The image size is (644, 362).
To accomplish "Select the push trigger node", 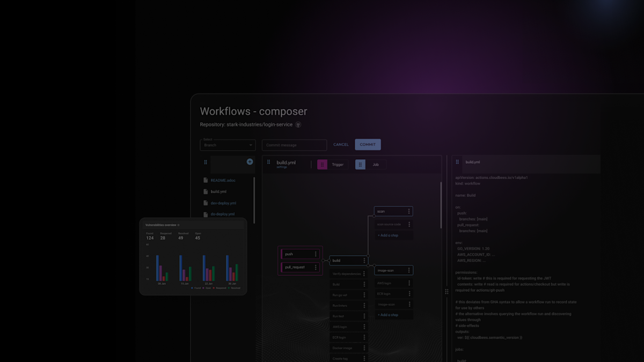I will (300, 254).
